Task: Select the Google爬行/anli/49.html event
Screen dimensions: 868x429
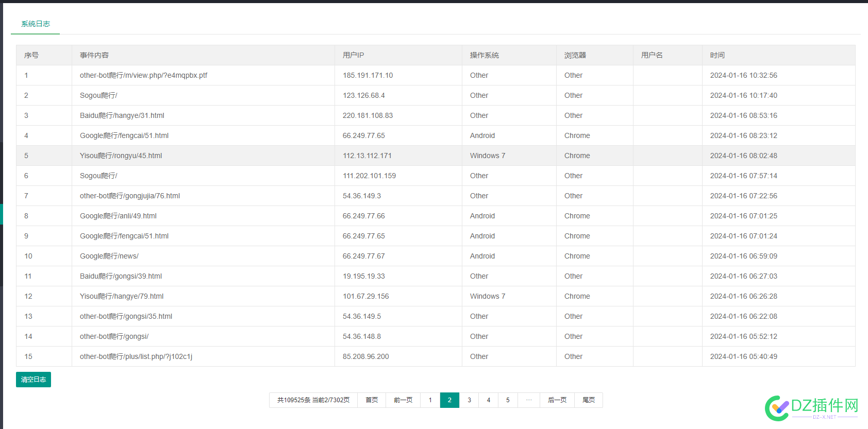Action: pyautogui.click(x=118, y=216)
